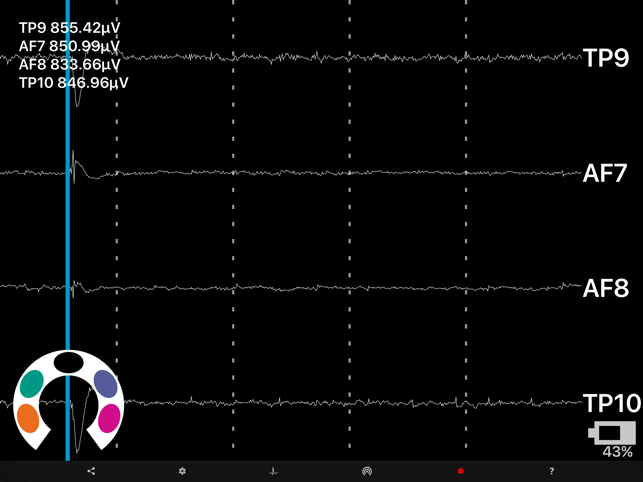
Task: Select the magenta TP10 sensor dot
Action: point(108,418)
